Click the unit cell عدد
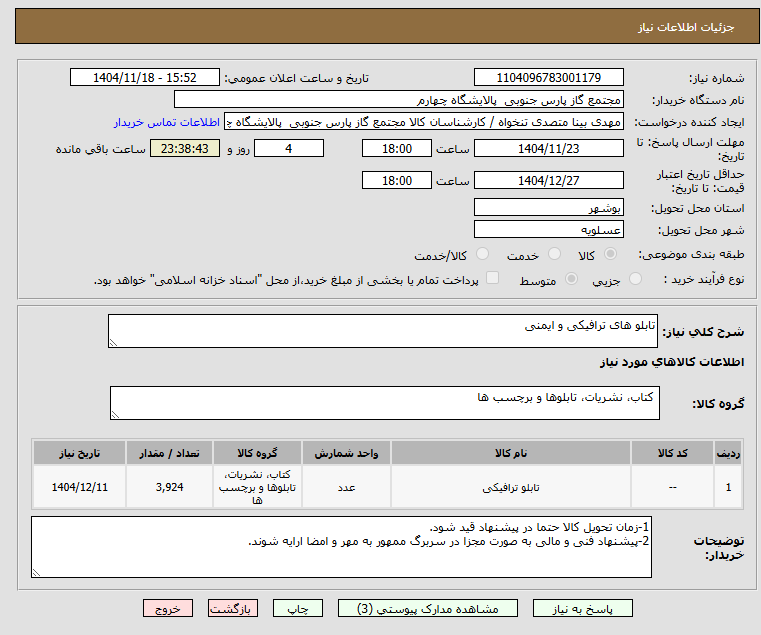 click(x=346, y=487)
